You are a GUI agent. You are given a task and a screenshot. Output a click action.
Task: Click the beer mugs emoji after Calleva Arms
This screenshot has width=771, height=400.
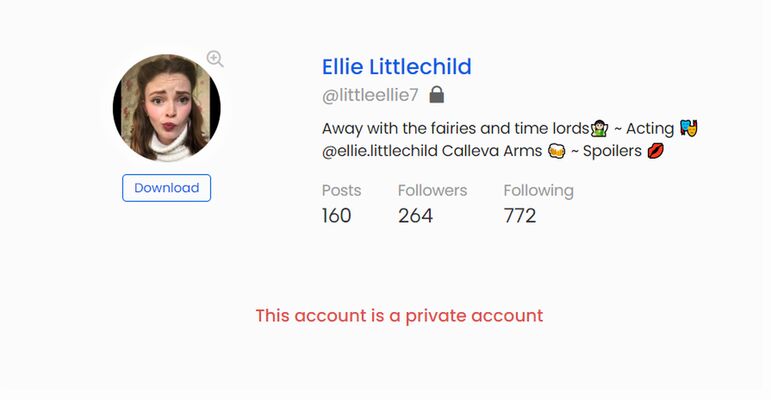point(557,151)
